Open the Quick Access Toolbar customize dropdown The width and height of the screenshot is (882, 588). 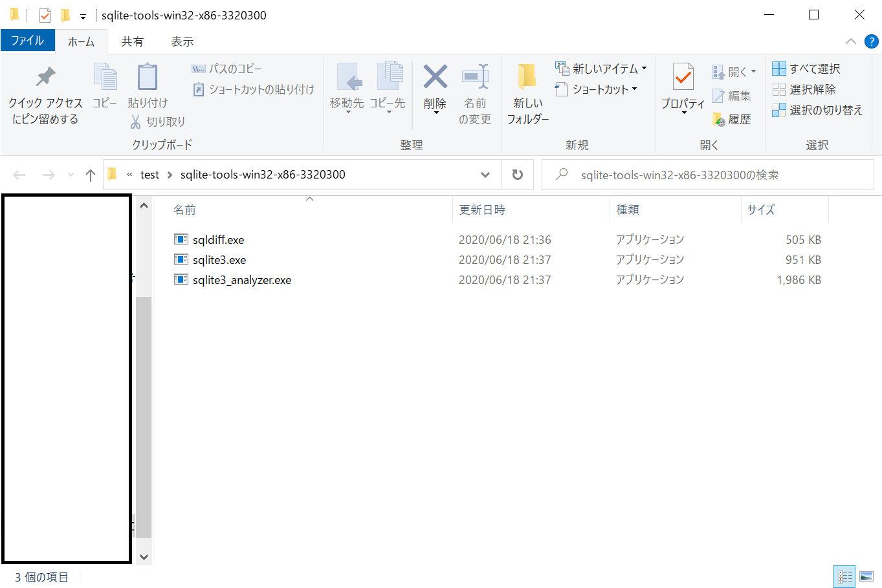(83, 16)
